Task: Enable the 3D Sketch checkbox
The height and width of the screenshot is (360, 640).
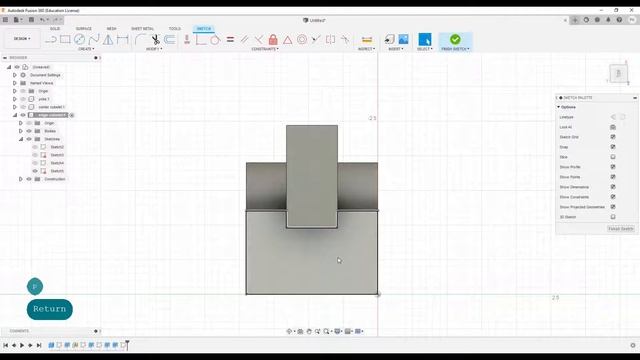Action: 613,217
